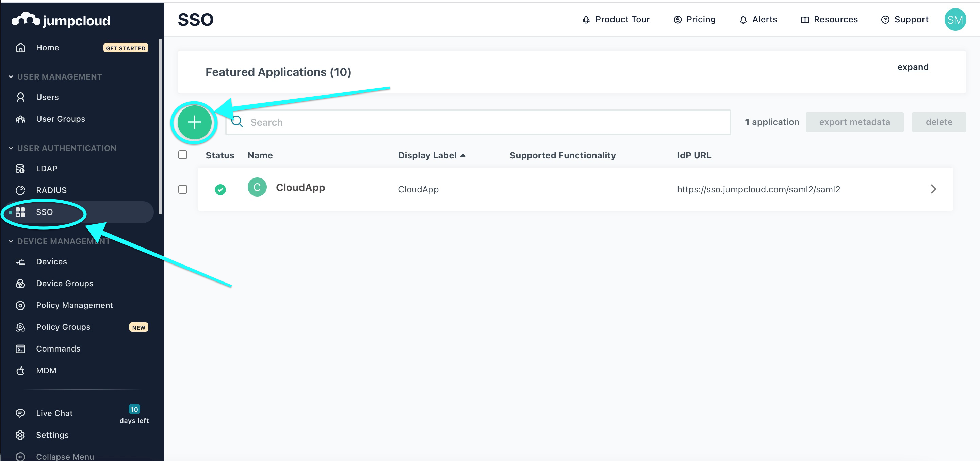This screenshot has width=980, height=461.
Task: Click the Supported Functionality column header
Action: (x=563, y=155)
